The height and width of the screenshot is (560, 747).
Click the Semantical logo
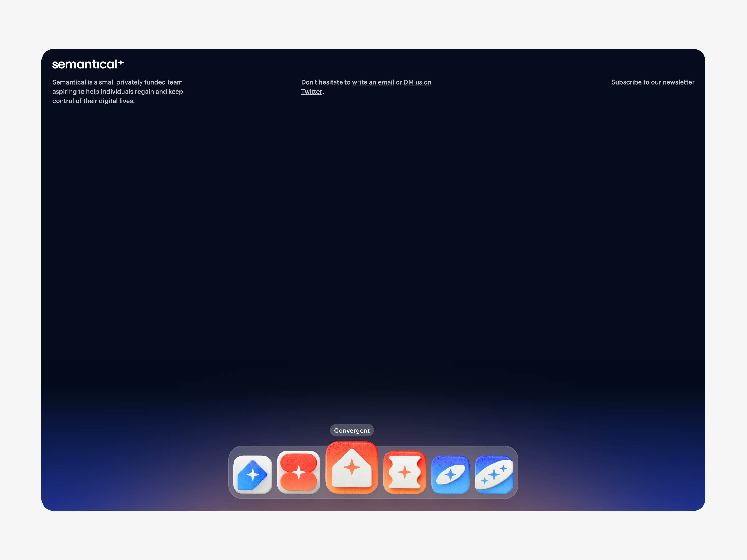[88, 64]
